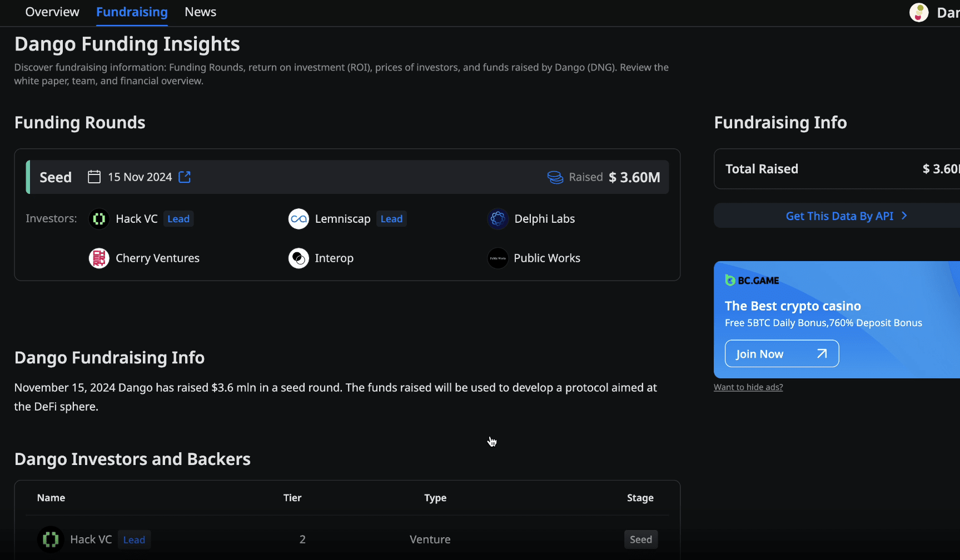Click the Funding Rounds heading

(x=80, y=122)
